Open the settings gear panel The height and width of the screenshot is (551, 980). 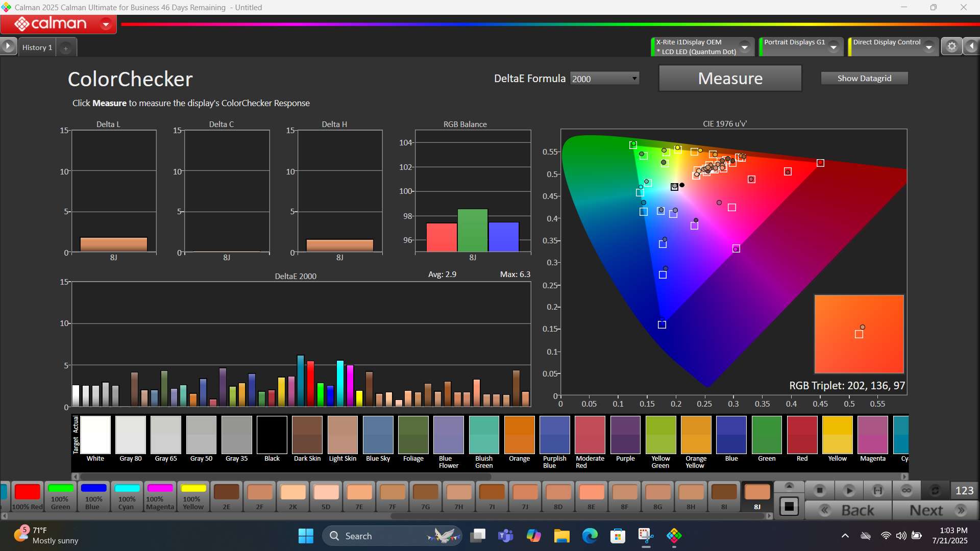point(951,46)
